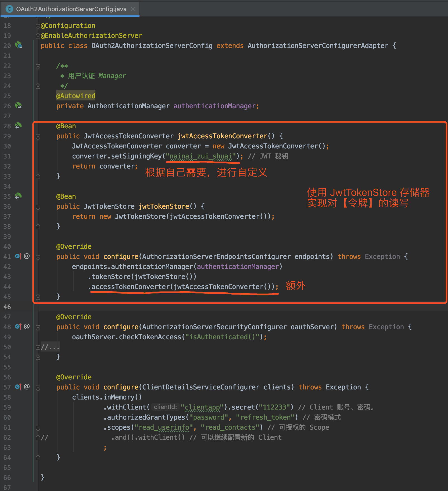Click the "refresh_token" string literal
This screenshot has width=448, height=491.
[265, 417]
